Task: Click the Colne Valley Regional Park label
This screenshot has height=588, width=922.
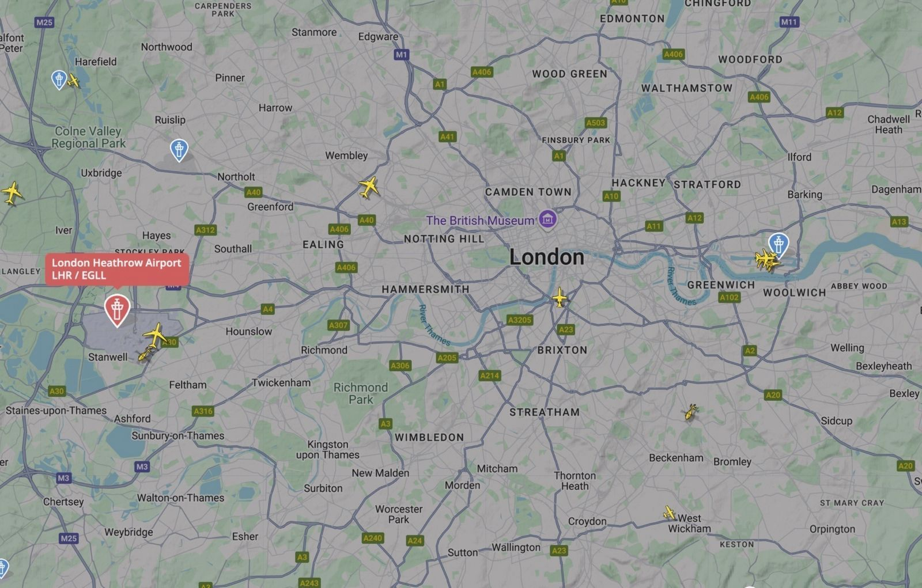Action: (88, 137)
